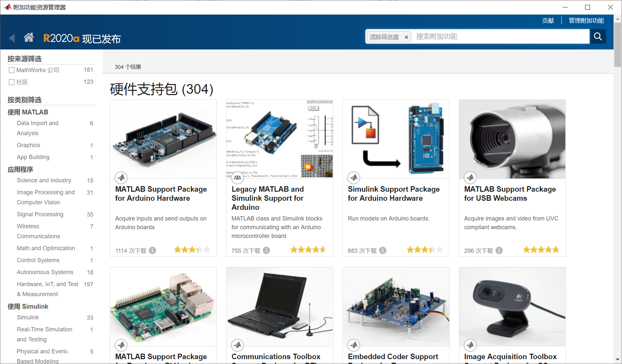Click the MathWorks badge on Communications Toolbox card
The height and width of the screenshot is (364, 622).
238,345
